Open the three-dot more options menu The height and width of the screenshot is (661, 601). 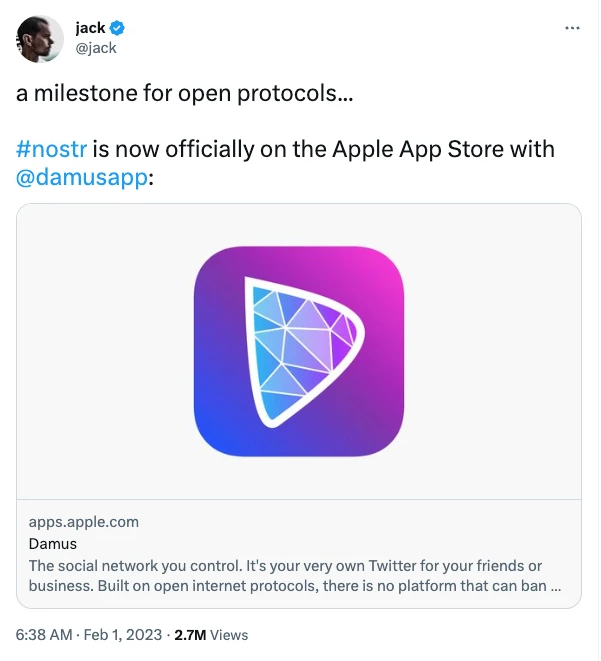(572, 28)
